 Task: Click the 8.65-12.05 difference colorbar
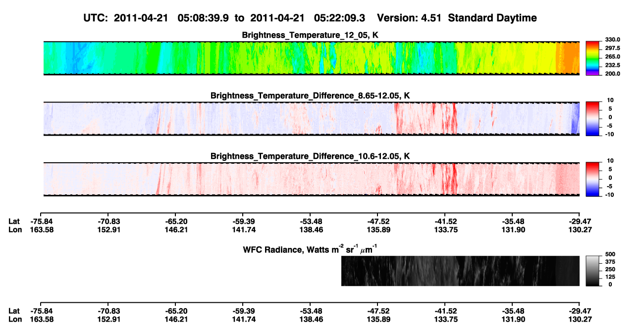(592, 118)
